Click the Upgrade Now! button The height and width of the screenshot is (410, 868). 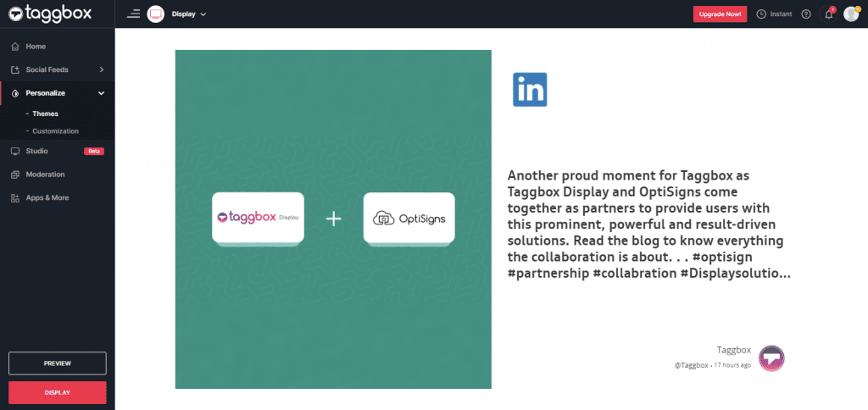(x=720, y=14)
